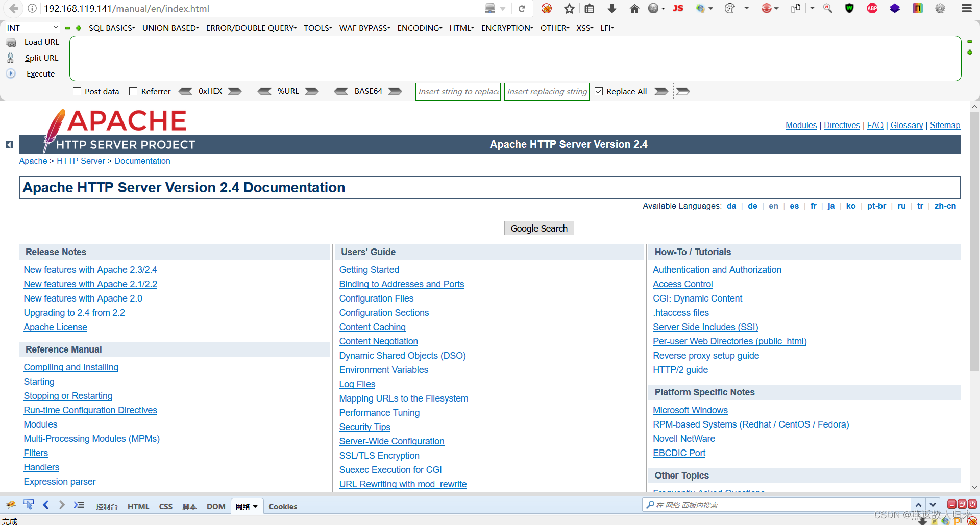Bookmark this page using the star icon

tap(570, 8)
